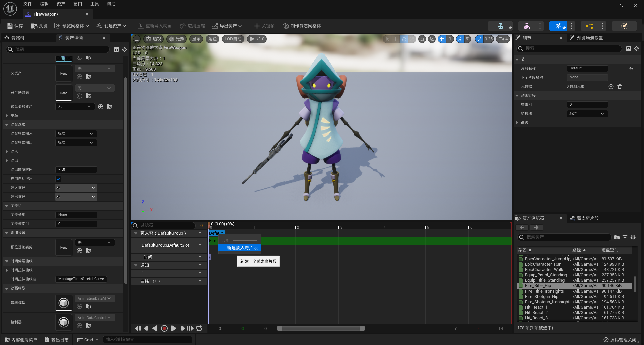Open the Skeletal Mesh editor mode icon

(527, 26)
